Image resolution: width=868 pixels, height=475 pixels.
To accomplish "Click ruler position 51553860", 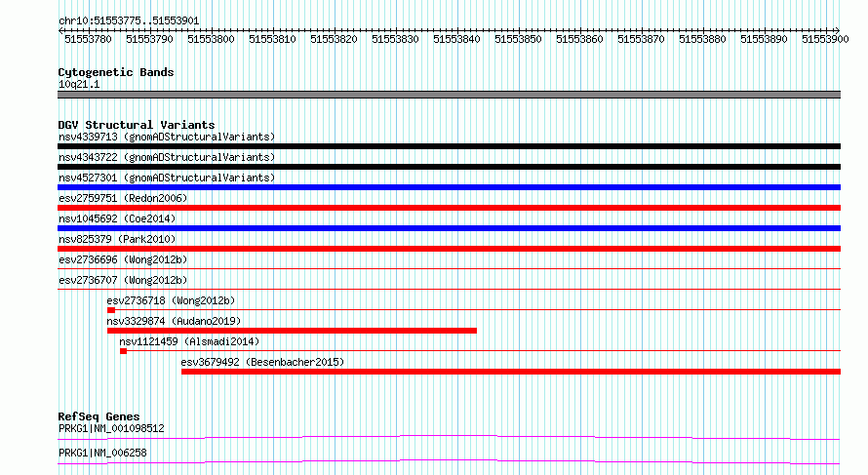I will [x=579, y=39].
